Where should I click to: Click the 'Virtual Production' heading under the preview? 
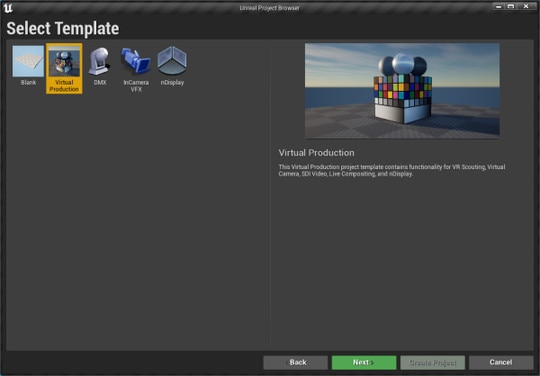(316, 153)
